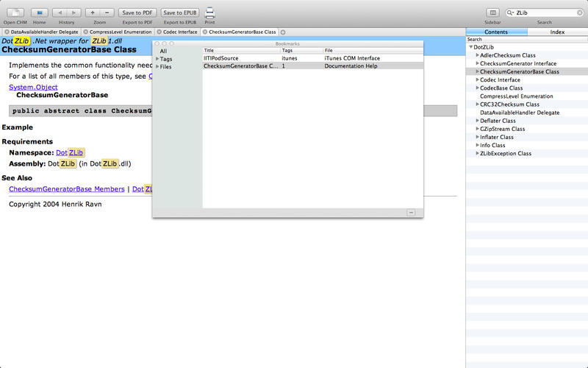This screenshot has width=588, height=368.
Task: Click Save to PDF button
Action: (137, 13)
